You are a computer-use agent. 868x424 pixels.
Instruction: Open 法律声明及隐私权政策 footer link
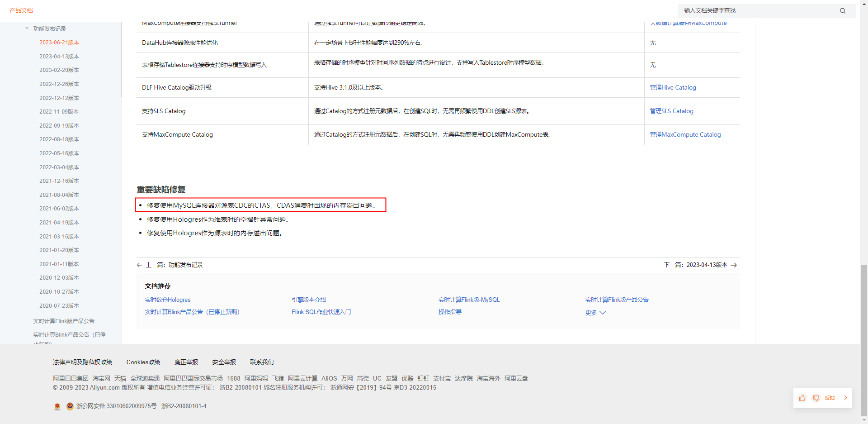(x=82, y=362)
